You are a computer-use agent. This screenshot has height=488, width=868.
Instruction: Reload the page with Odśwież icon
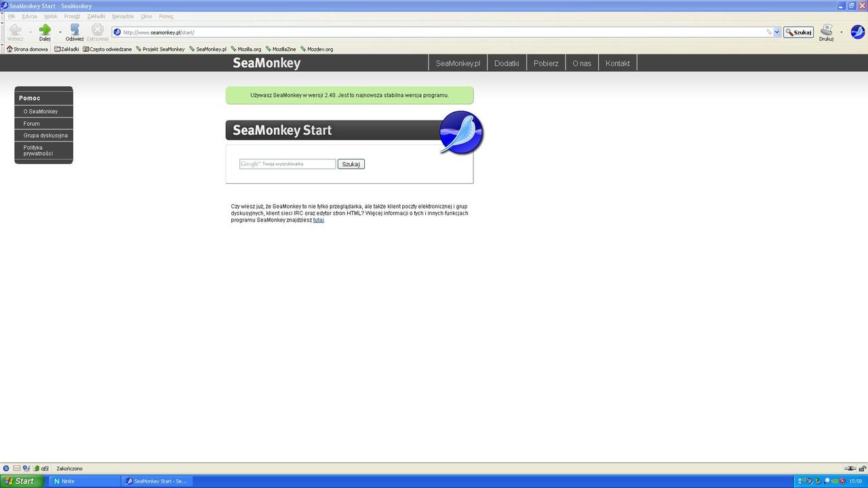coord(75,30)
